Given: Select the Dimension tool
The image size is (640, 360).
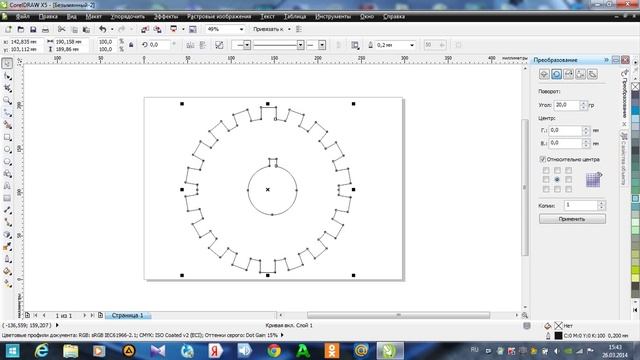Looking at the screenshot, I should coord(7,211).
